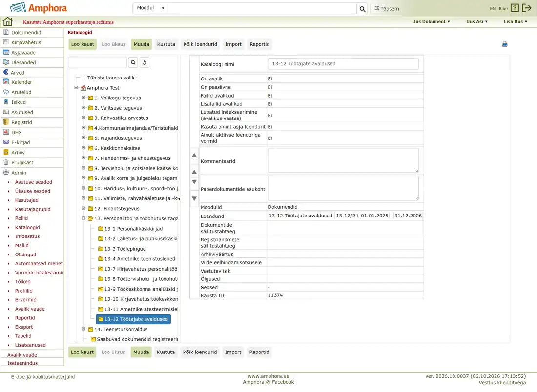Screen dimensions: 537x392
Task: Open the help question mark icon
Action: coord(515,8)
